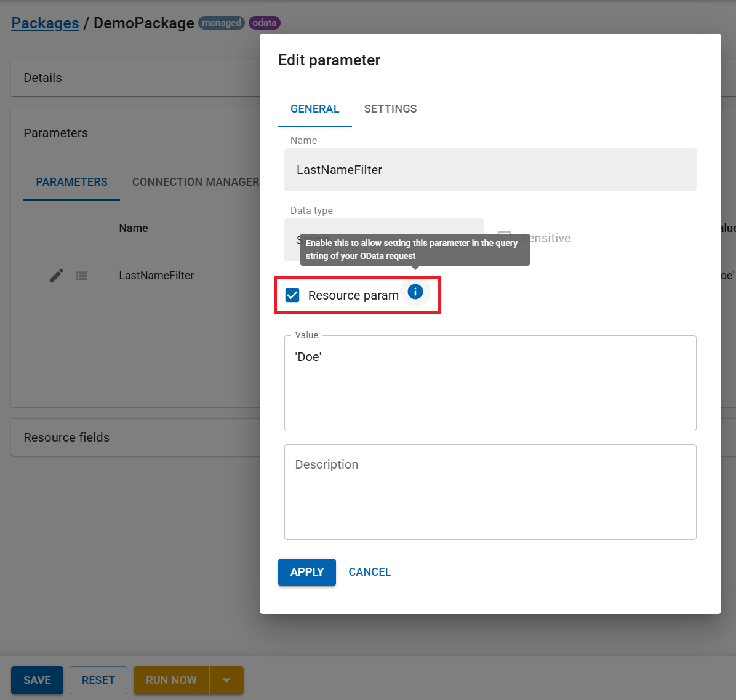Viewport: 736px width, 700px height.
Task: Select the General tab in the dialog
Action: click(x=314, y=109)
